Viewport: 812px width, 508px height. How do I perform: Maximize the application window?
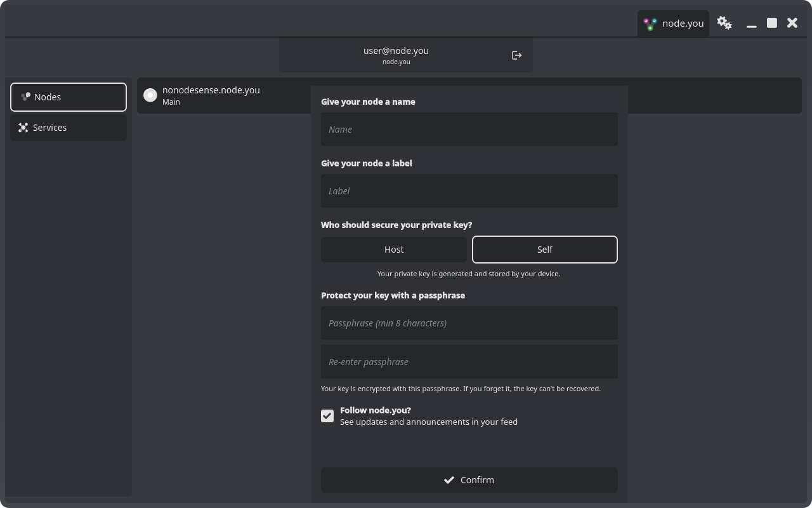point(772,23)
